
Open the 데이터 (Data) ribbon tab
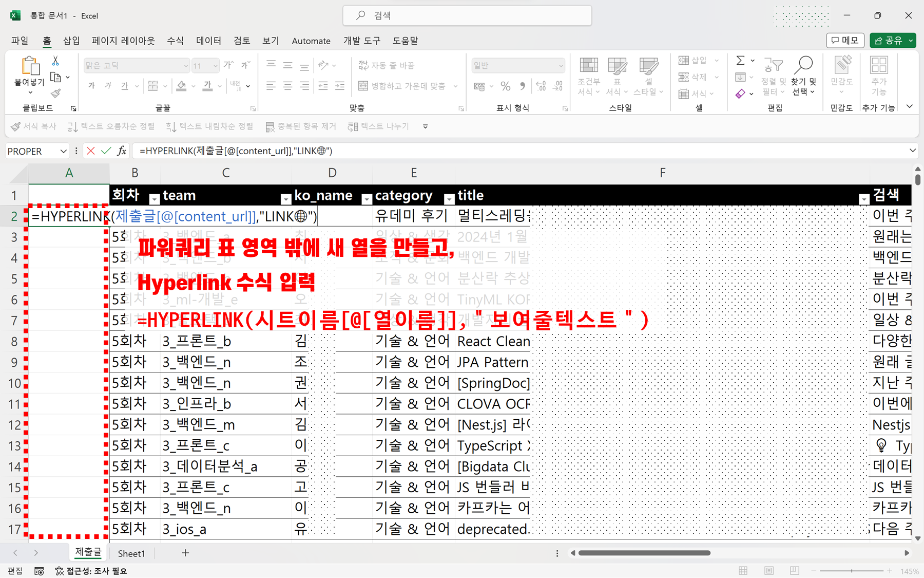click(208, 41)
